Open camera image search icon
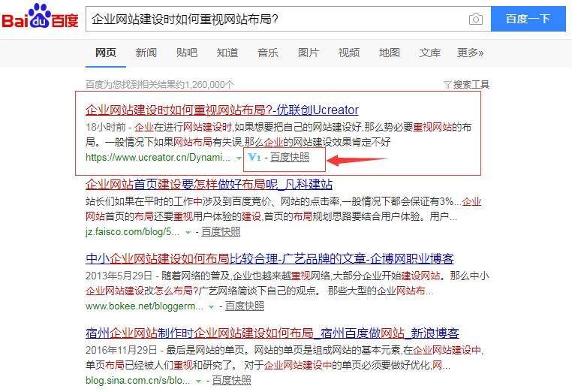 475,19
